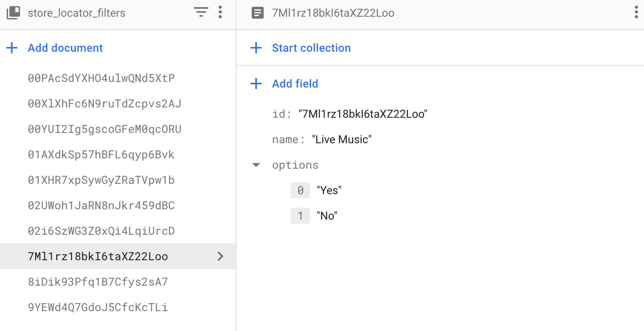Open document 8iDik93Pfq1B7Cfys2sA7
Viewport: 644px width, 331px height.
tap(98, 282)
